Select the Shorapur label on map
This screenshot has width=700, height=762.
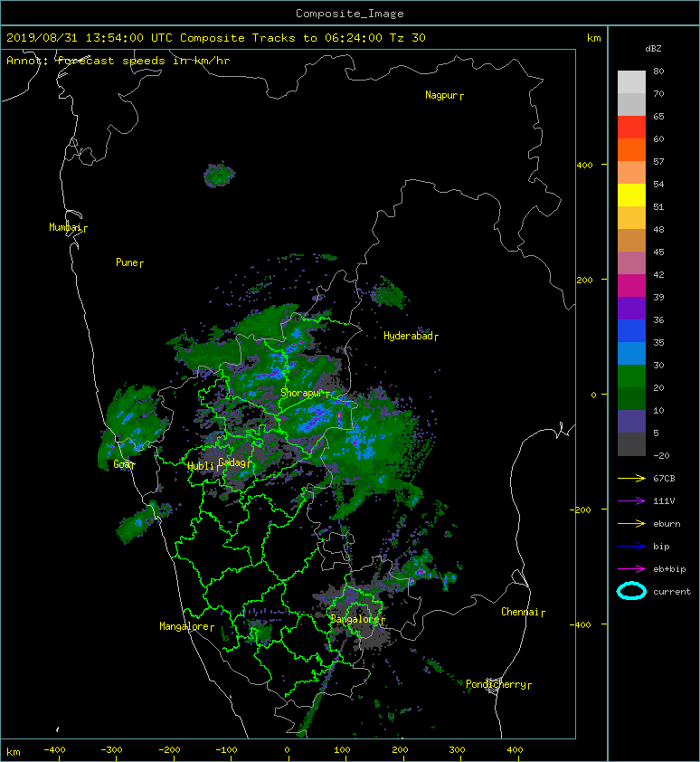coord(301,393)
